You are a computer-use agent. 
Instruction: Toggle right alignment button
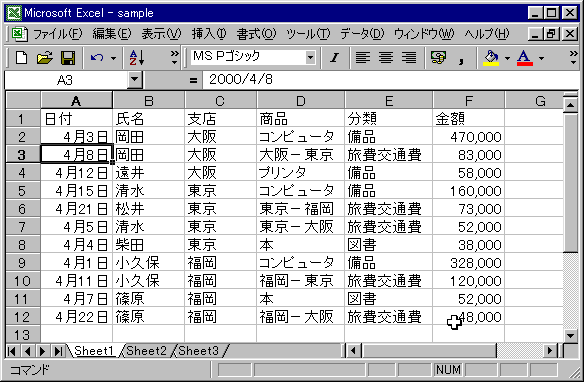tap(409, 58)
